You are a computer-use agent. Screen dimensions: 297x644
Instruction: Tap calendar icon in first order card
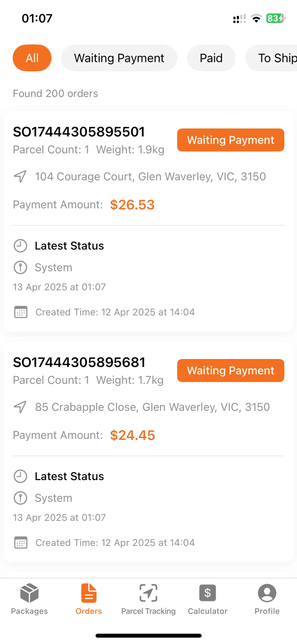21,312
